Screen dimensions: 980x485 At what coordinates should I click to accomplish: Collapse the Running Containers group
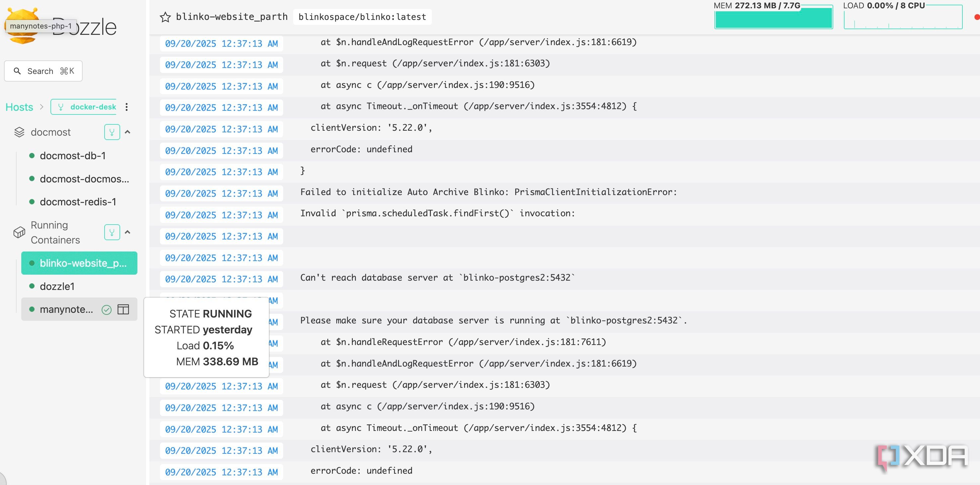(128, 232)
